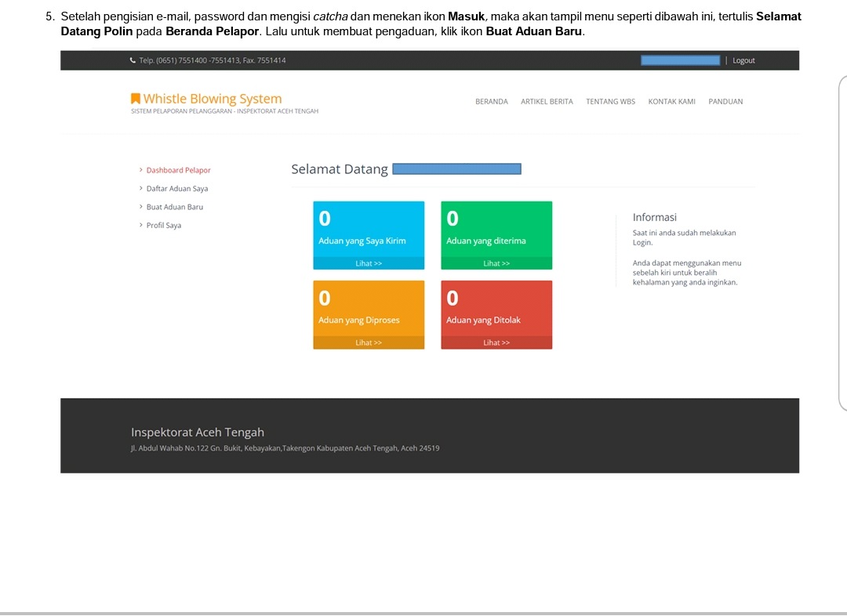Click the Whistle Blowing System title
Viewport: 847px width, 616px height.
tap(212, 99)
